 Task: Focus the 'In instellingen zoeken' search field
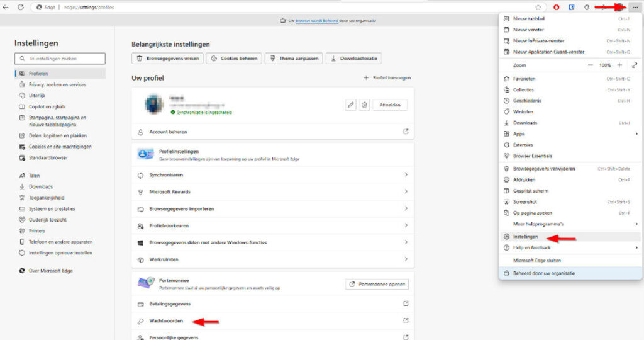(60, 59)
